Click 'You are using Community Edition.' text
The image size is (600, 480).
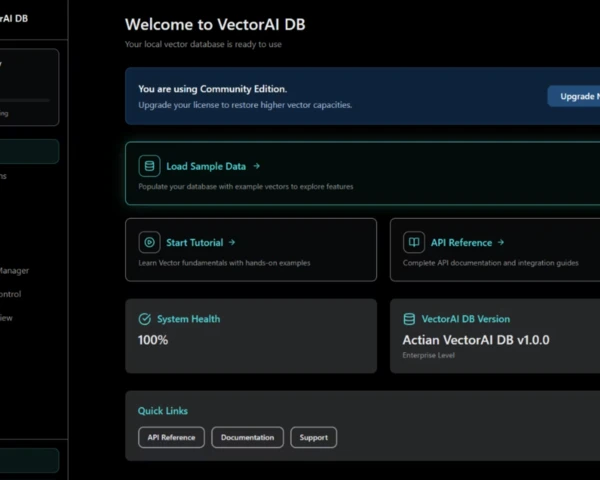tap(213, 89)
